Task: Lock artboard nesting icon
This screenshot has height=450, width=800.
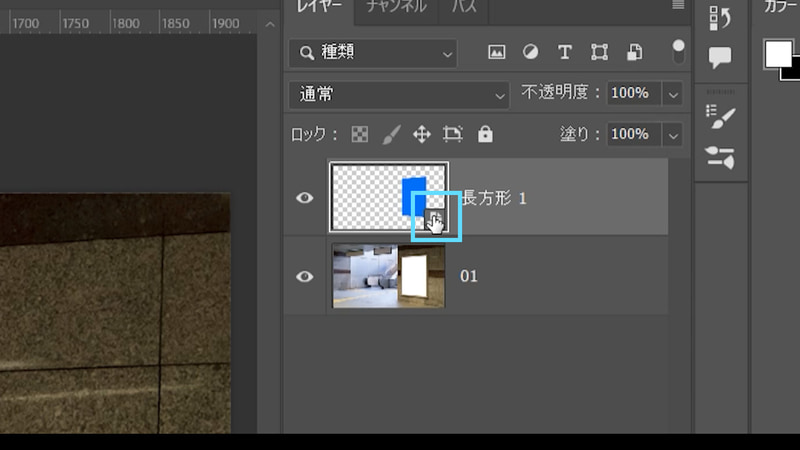Action: (453, 134)
